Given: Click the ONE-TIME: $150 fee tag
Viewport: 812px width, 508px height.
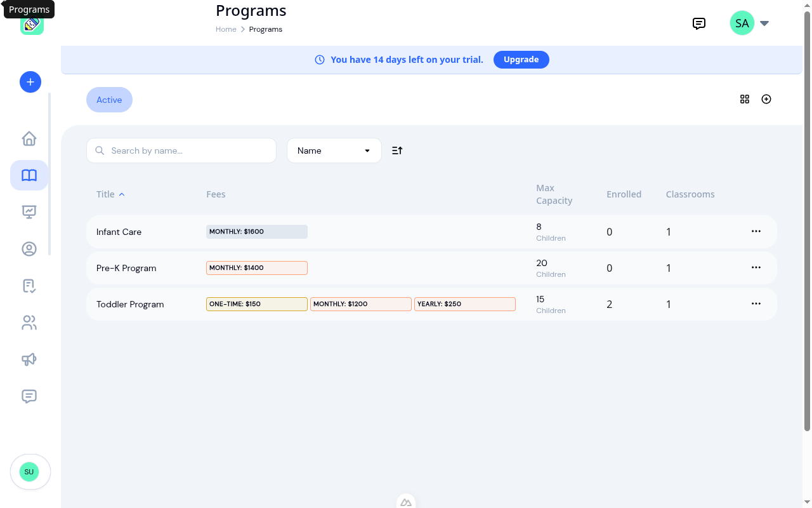Looking at the screenshot, I should coord(257,304).
